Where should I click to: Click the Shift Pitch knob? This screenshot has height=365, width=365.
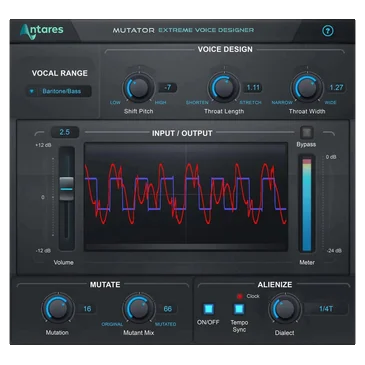click(138, 88)
